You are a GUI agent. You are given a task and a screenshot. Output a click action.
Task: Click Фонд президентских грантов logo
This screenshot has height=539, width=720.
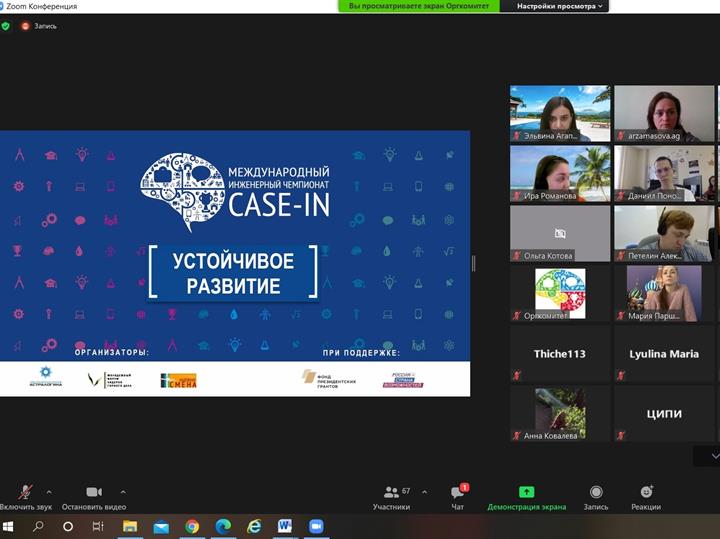pyautogui.click(x=329, y=379)
